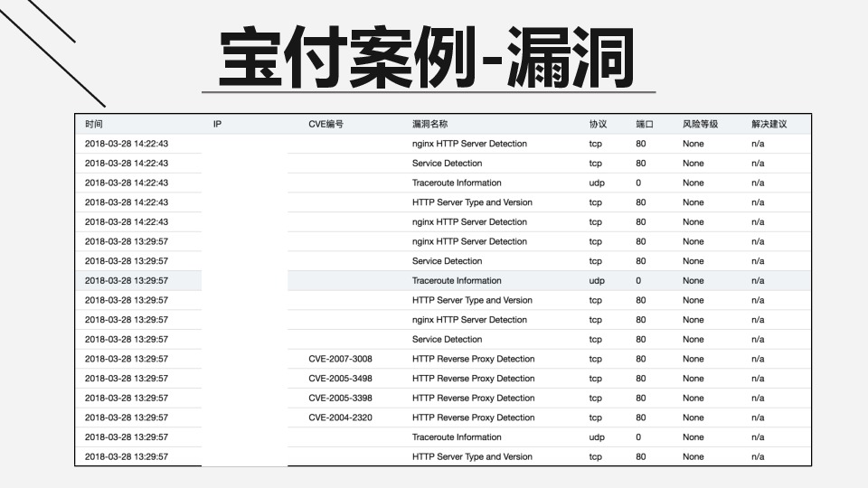Click Traceroute Information in the 14:22:43 row
The width and height of the screenshot is (868, 488).
(457, 183)
